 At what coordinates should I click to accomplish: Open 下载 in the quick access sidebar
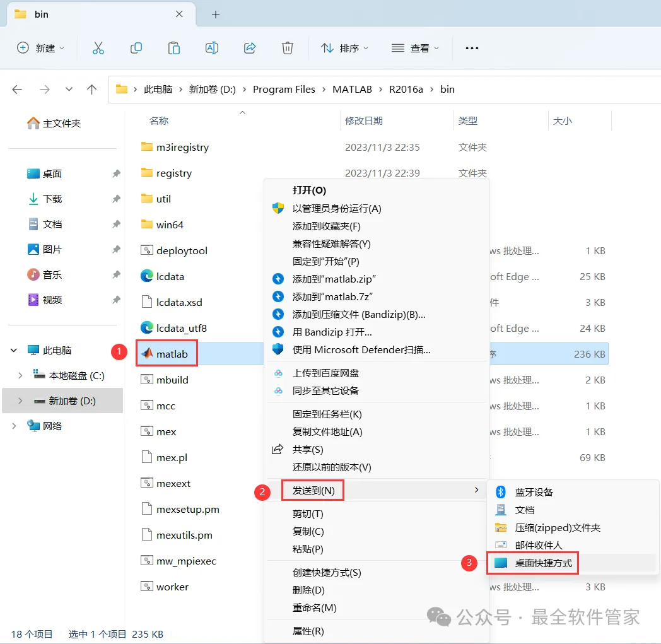pyautogui.click(x=45, y=199)
